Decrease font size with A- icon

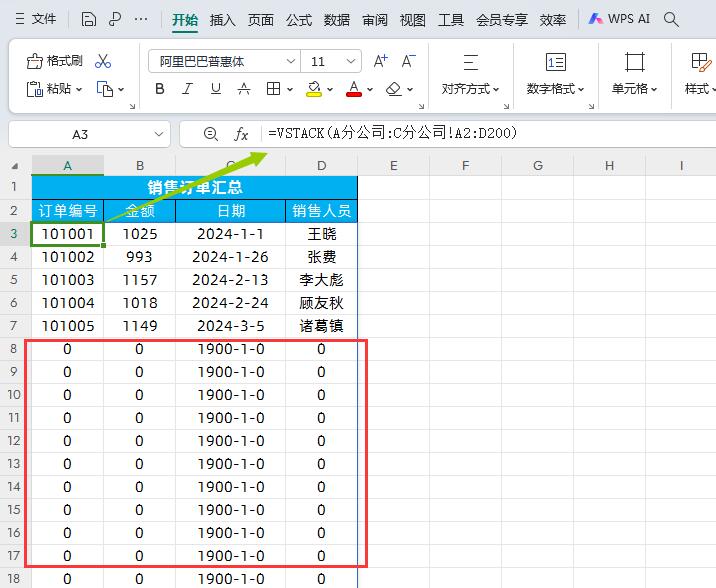409,61
